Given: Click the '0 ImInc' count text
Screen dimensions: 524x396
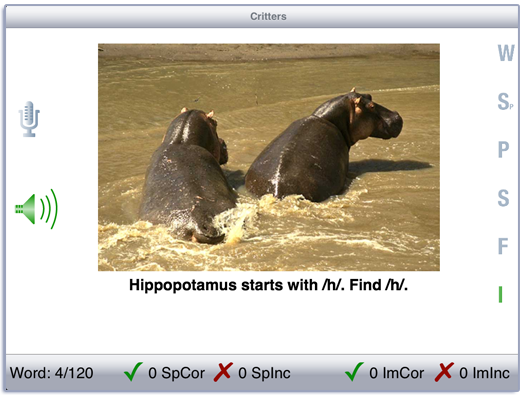Looking at the screenshot, I should pos(485,373).
